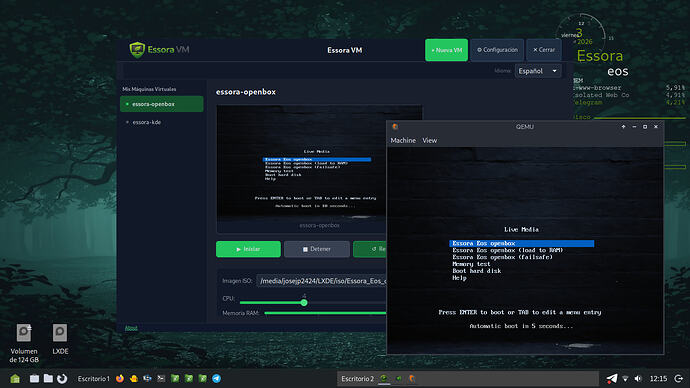Screen dimensions: 690x388
Task: Click the QEMU keep-above arrow icon in title bar
Action: coord(624,127)
